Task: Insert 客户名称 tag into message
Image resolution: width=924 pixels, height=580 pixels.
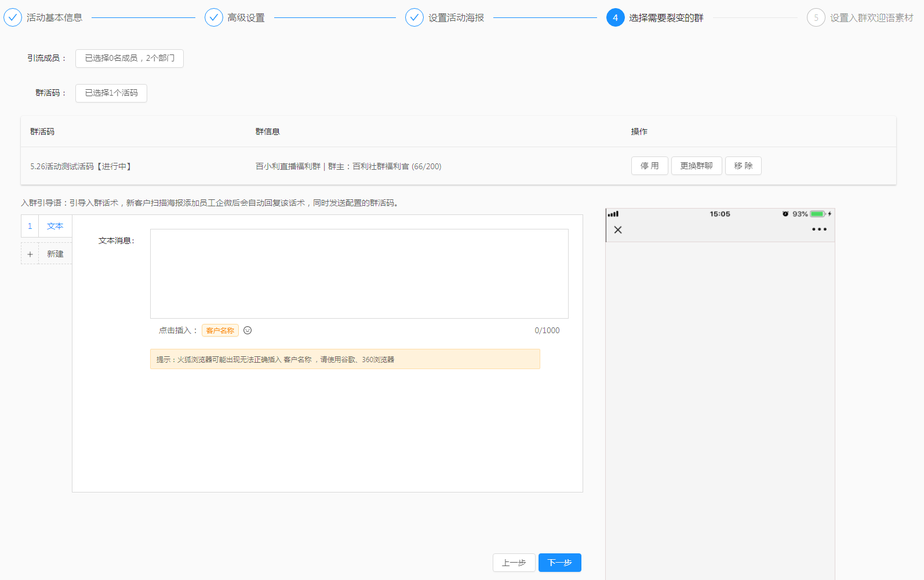Action: [220, 331]
